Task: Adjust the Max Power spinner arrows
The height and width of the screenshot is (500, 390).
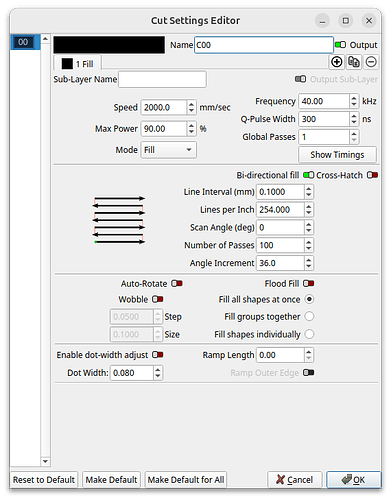Action: click(191, 129)
